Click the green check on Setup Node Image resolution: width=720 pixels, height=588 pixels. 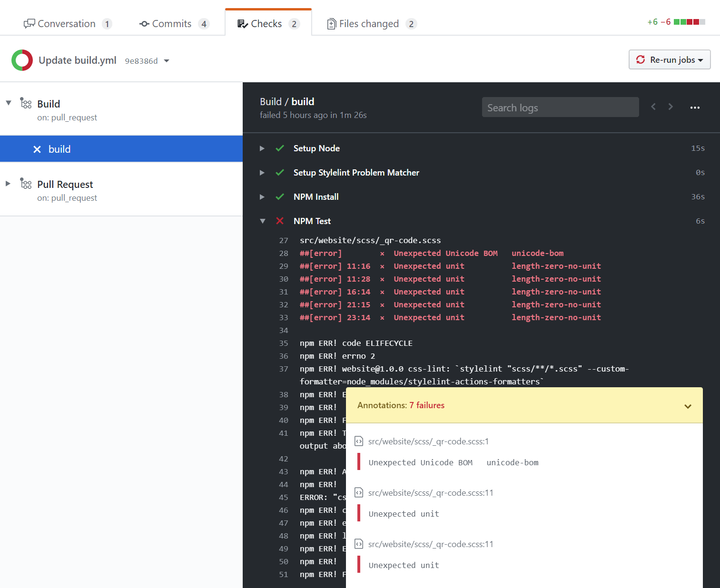coord(280,148)
